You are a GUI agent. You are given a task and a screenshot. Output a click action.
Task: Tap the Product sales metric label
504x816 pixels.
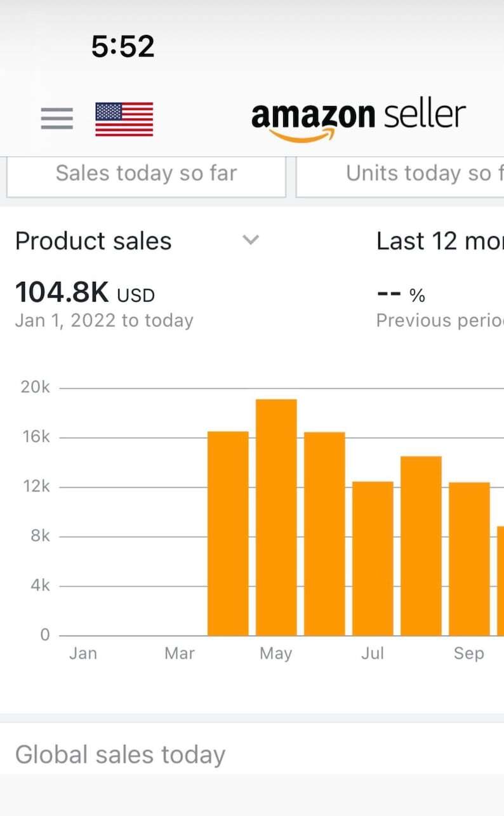(93, 241)
